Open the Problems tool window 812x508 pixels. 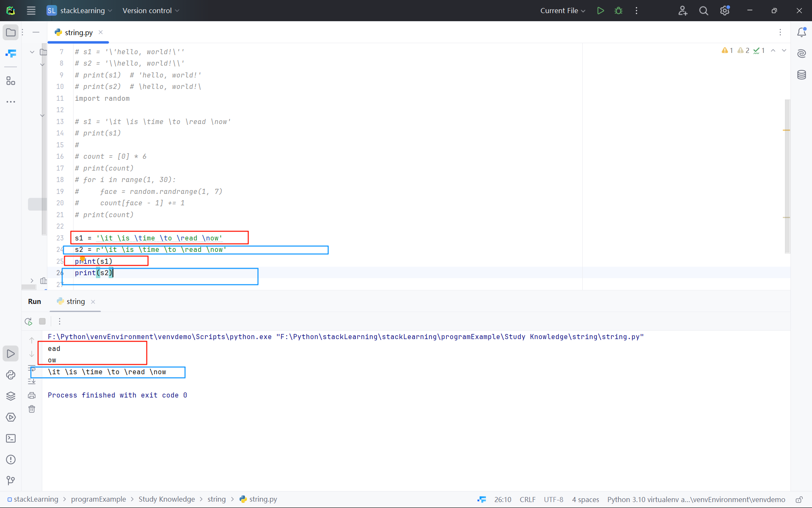(x=11, y=459)
